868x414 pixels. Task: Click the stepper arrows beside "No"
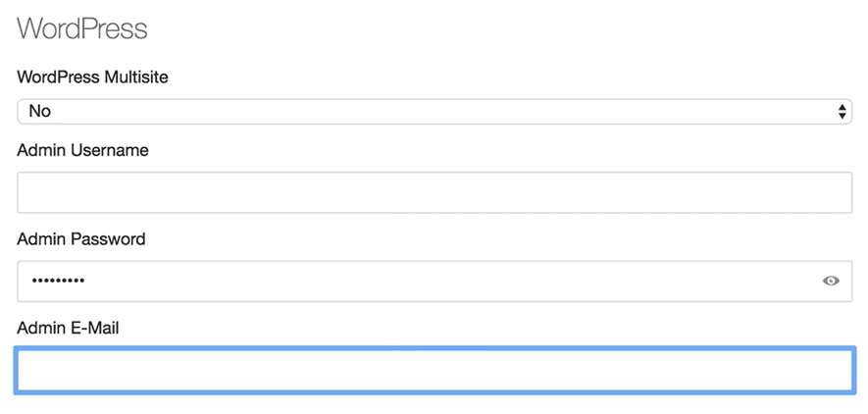pos(842,112)
